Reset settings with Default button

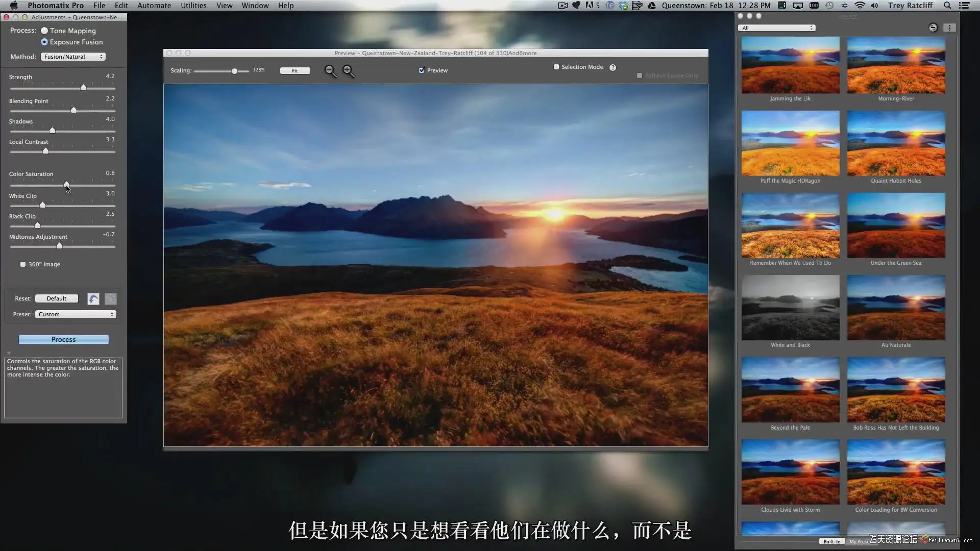(x=56, y=298)
